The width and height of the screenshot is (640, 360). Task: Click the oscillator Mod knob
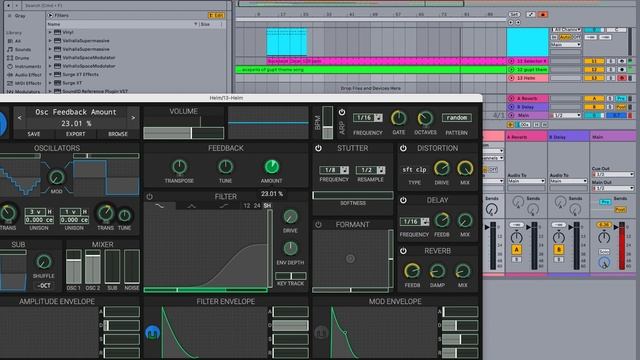tap(56, 177)
